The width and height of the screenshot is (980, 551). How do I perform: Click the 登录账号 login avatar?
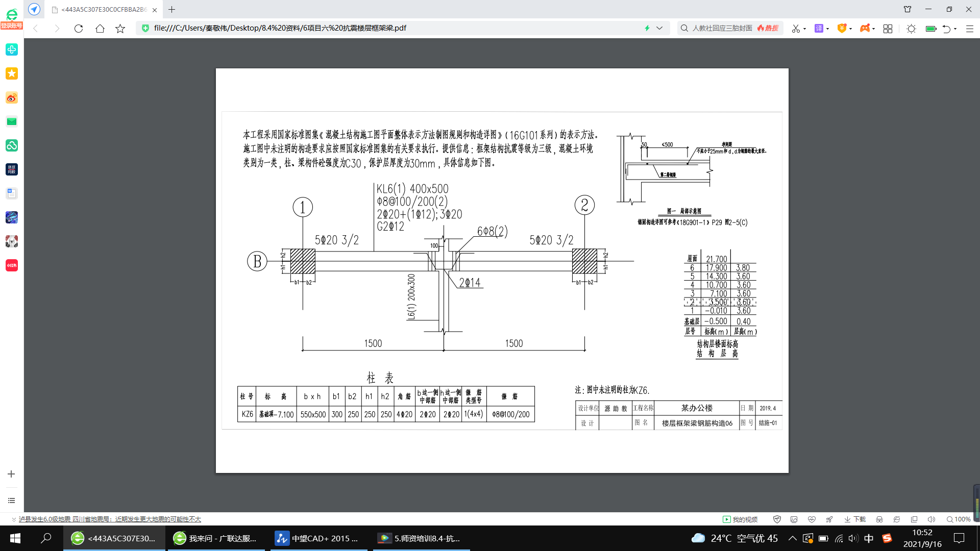11,19
